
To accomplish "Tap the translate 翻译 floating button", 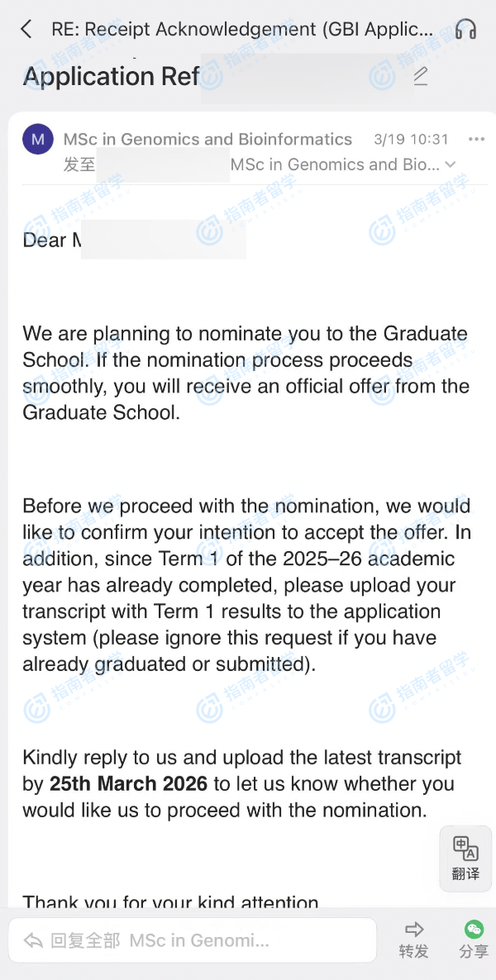I will (465, 858).
